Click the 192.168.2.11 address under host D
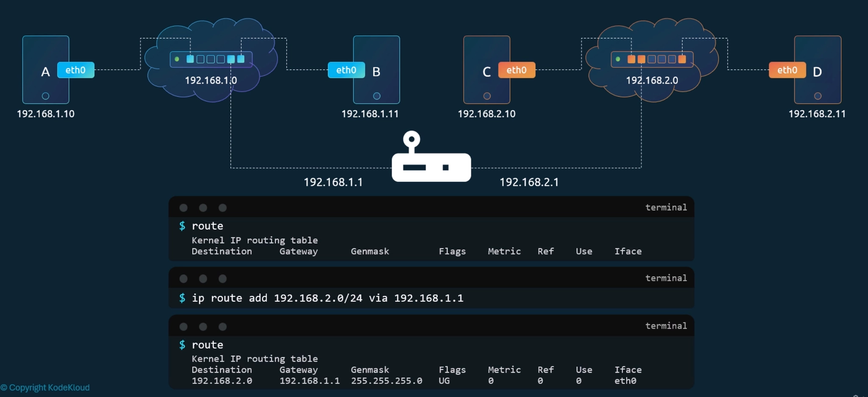The height and width of the screenshot is (397, 868). pyautogui.click(x=817, y=114)
